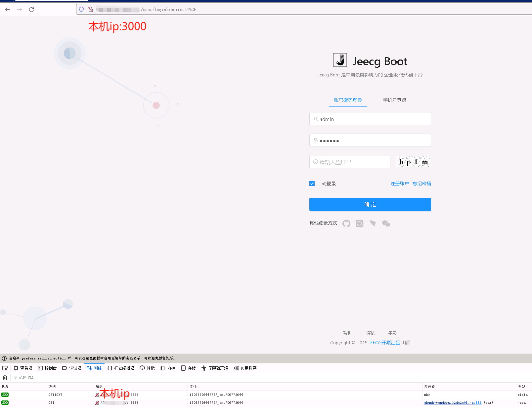The width and height of the screenshot is (532, 416).
Task: Sort by the 发起者 column header
Action: 469,387
